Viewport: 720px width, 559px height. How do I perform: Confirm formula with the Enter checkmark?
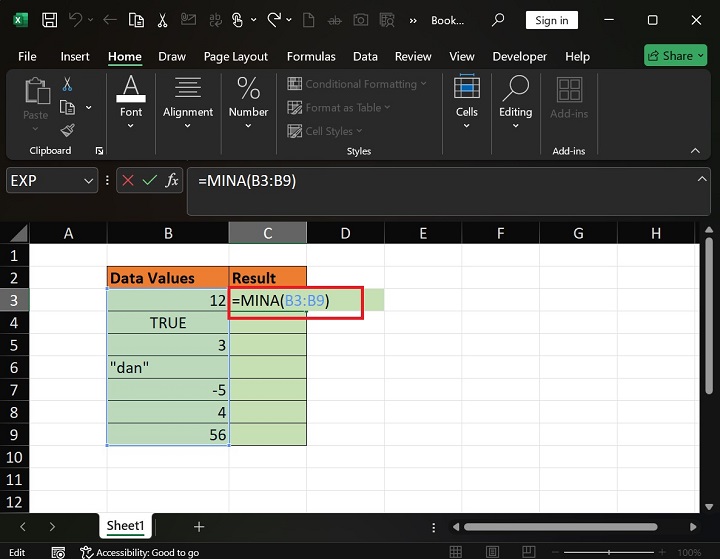tap(150, 181)
